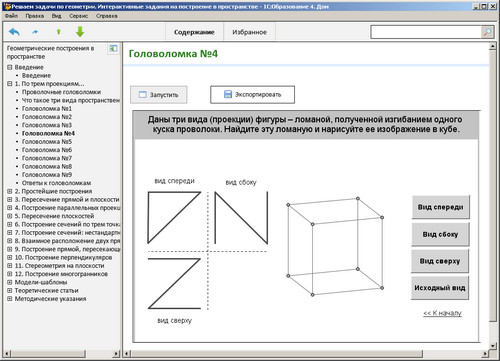Select Головоломка №9 in the tree

(47, 175)
